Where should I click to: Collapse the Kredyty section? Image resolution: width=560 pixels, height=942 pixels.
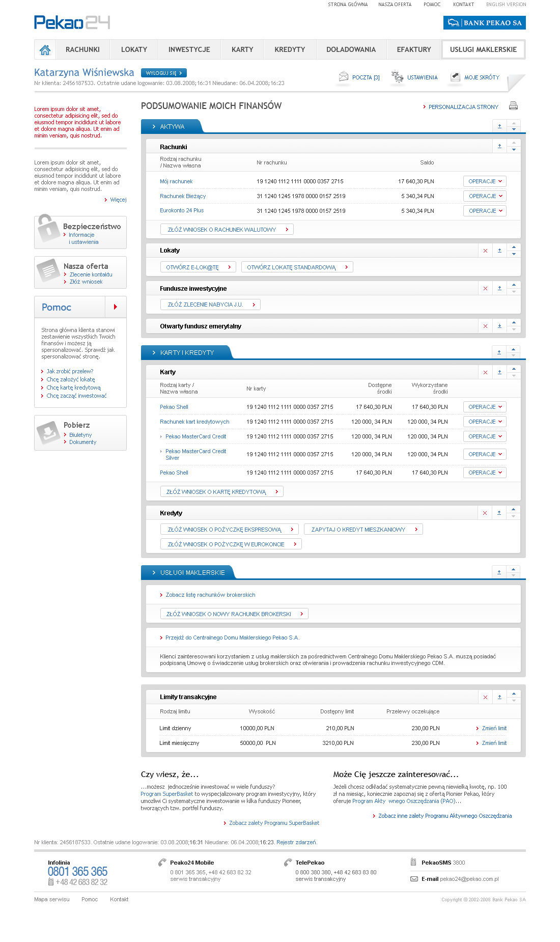point(499,513)
